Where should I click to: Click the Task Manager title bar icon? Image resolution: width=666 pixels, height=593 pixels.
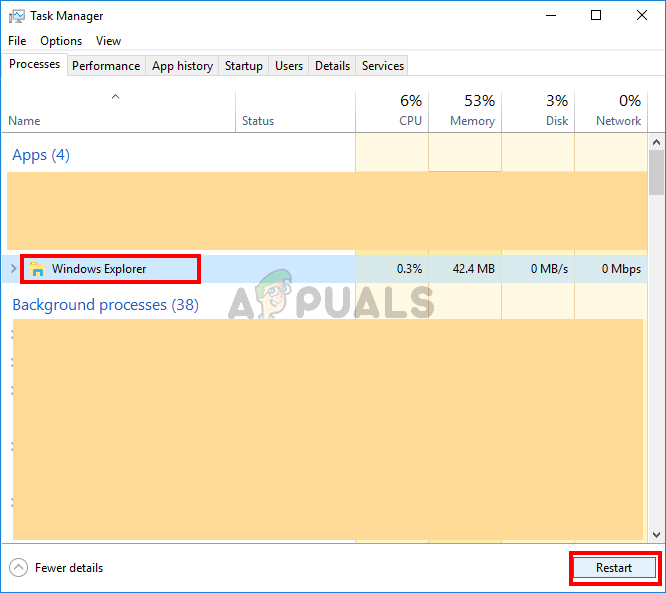17,16
